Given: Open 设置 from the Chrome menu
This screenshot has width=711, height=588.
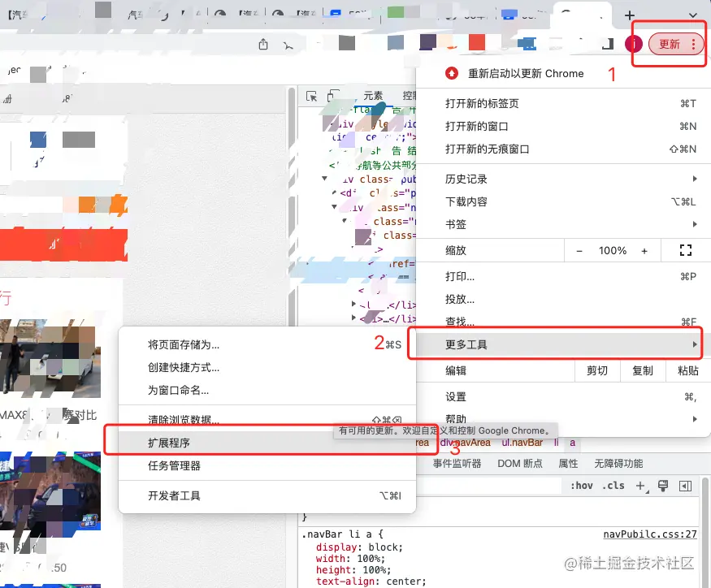Looking at the screenshot, I should coord(563,396).
